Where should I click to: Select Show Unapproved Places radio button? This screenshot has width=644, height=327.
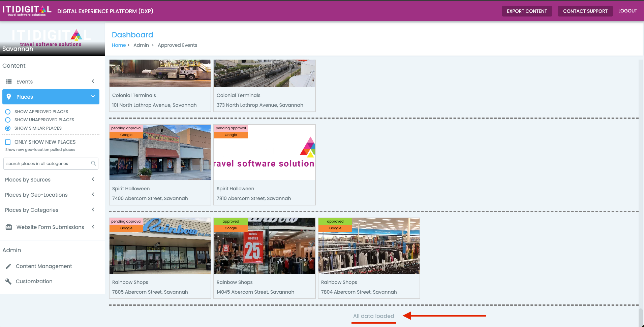(x=8, y=120)
